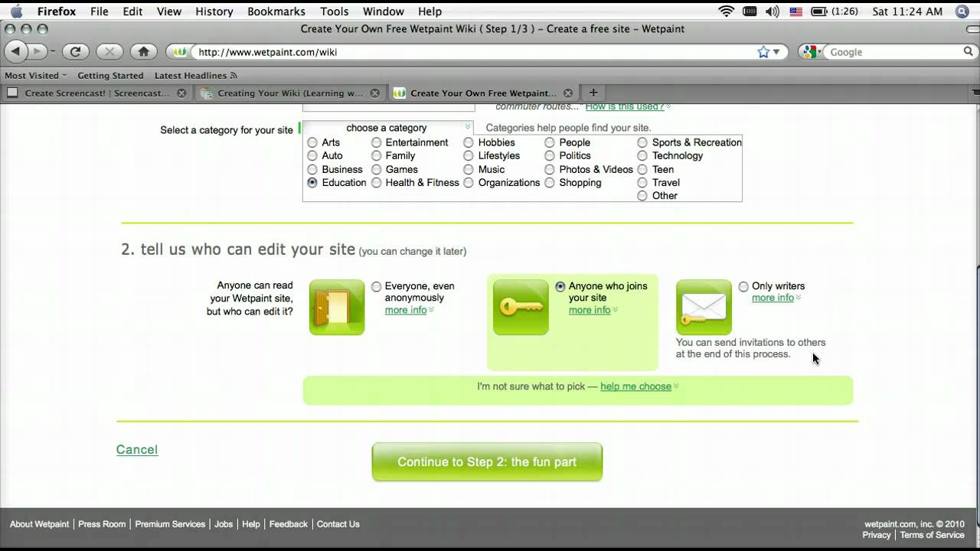Choose the Games category option

coord(376,169)
